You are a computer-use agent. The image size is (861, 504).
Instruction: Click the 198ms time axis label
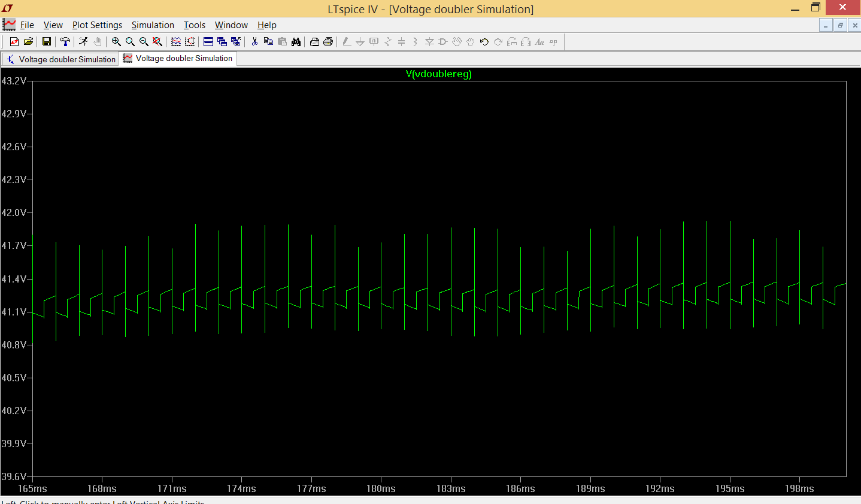(799, 488)
